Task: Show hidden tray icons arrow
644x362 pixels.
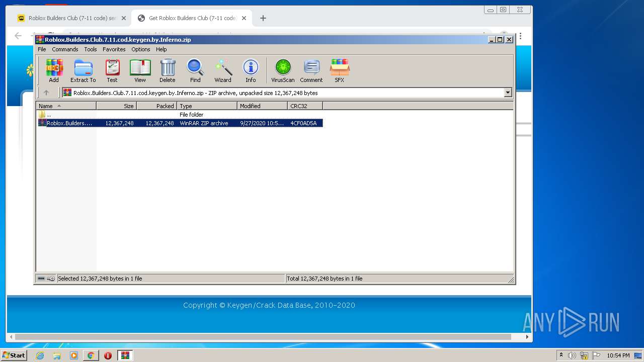Action: [x=561, y=355]
